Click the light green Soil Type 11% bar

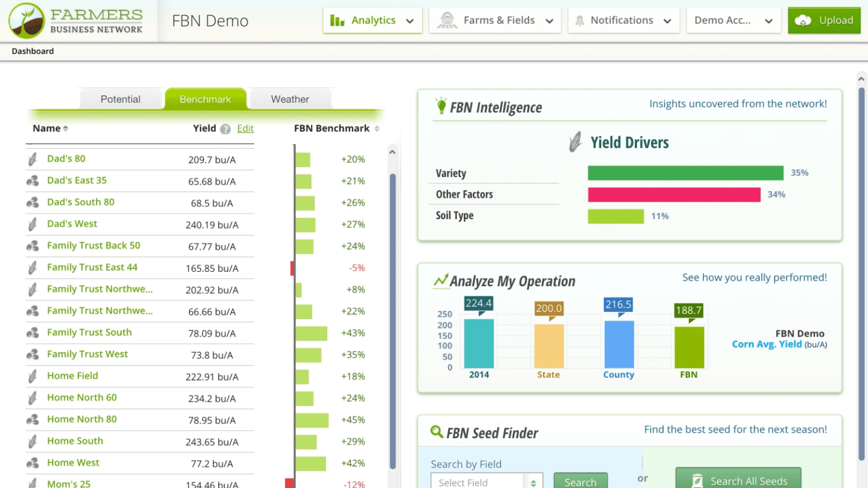[x=616, y=216]
